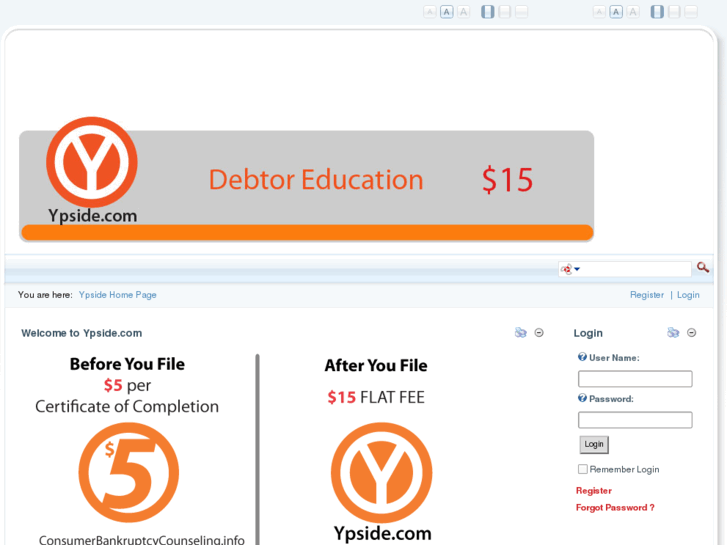Print the Welcome to Ypside.com panel
The width and height of the screenshot is (727, 545).
(521, 333)
